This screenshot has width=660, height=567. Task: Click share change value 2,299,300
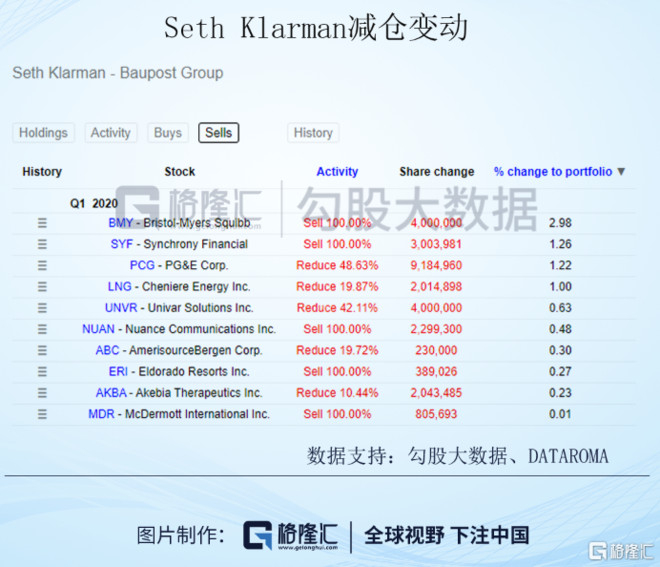436,329
